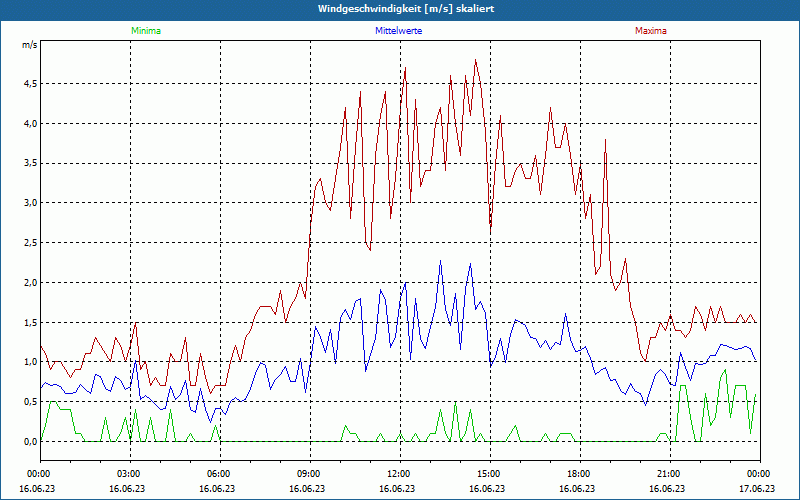
Task: Click the 03:00 time axis label
Action: point(130,474)
